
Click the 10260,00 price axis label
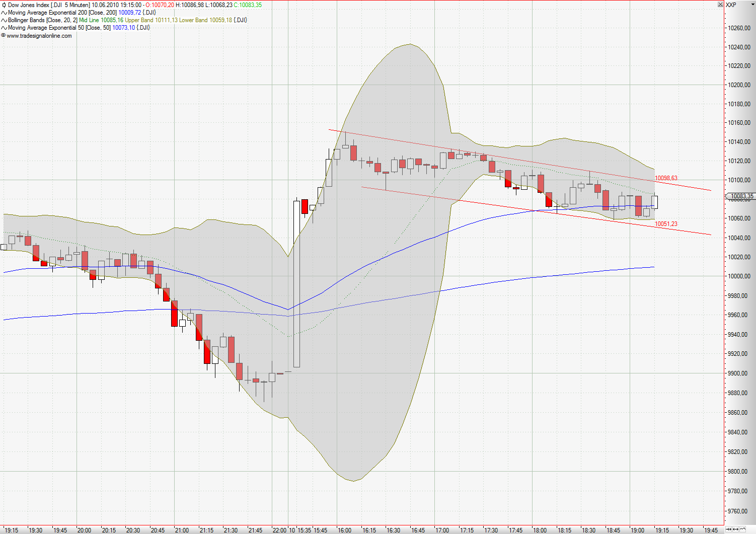[739, 28]
